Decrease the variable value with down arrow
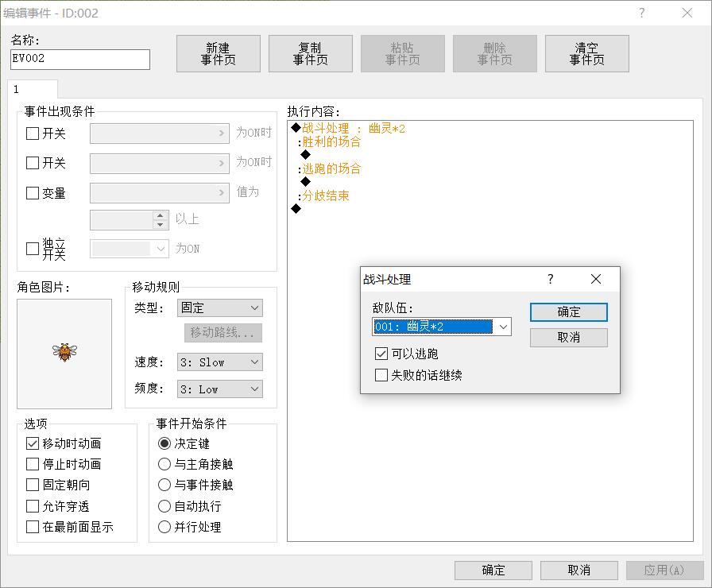The width and height of the screenshot is (712, 588). (x=160, y=225)
